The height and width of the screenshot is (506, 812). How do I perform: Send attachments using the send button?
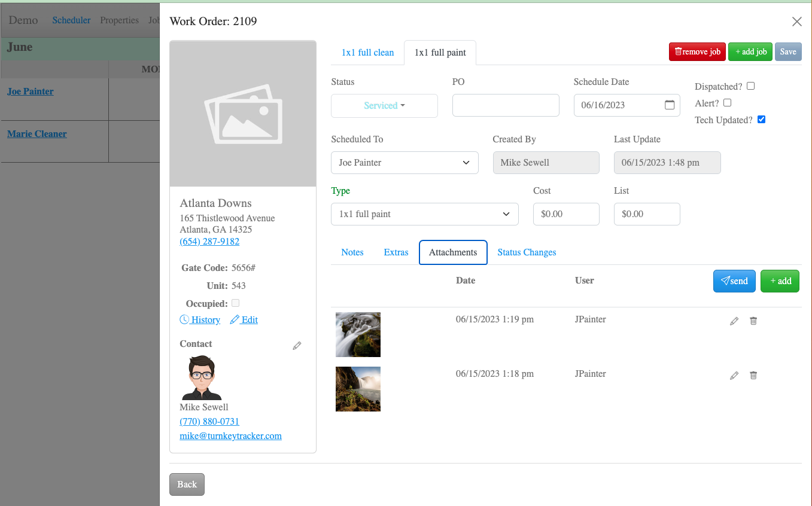(x=734, y=281)
